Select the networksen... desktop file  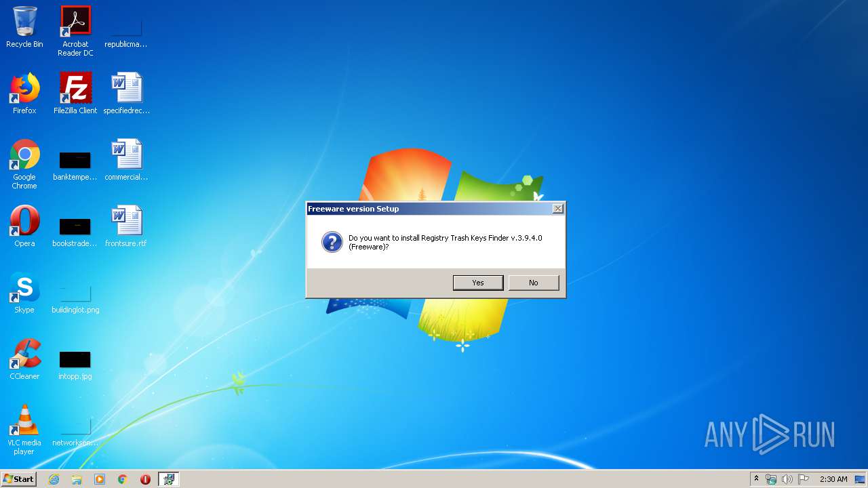[75, 431]
